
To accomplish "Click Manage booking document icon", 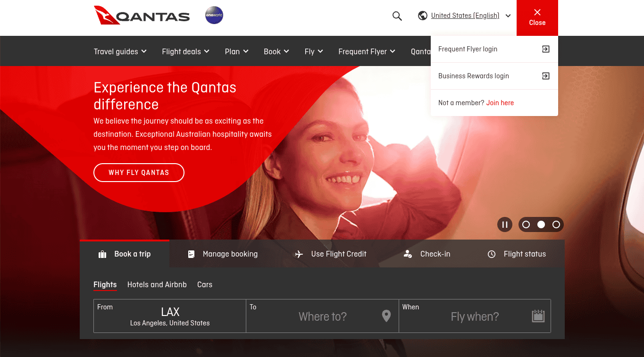I will tap(191, 254).
